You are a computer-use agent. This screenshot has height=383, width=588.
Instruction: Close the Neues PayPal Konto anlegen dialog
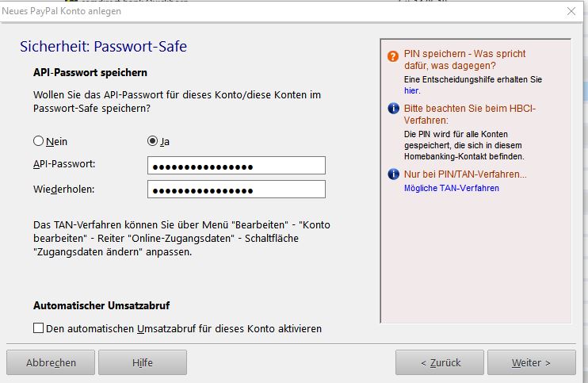(571, 11)
